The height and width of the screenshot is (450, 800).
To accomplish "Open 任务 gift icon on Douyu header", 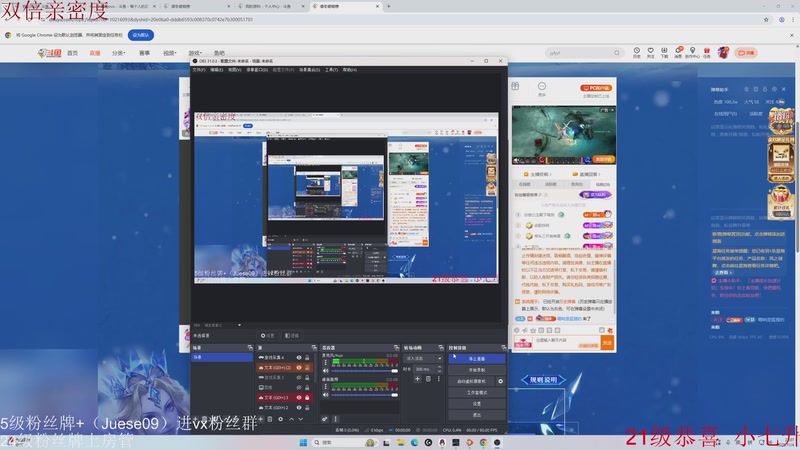I will pos(707,52).
